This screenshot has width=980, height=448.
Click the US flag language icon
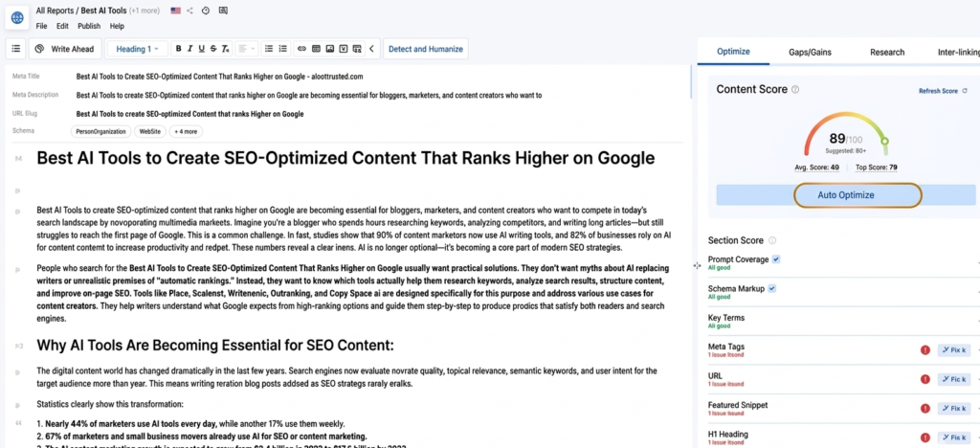(x=176, y=11)
